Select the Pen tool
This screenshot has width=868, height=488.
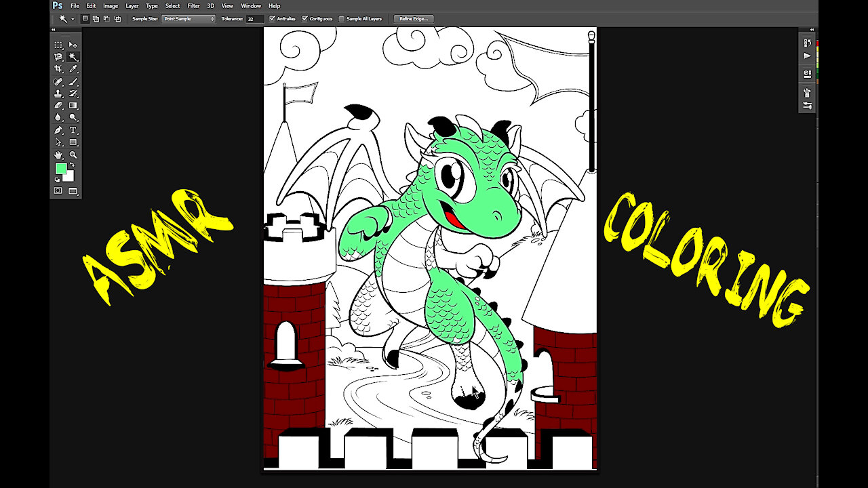pyautogui.click(x=58, y=130)
